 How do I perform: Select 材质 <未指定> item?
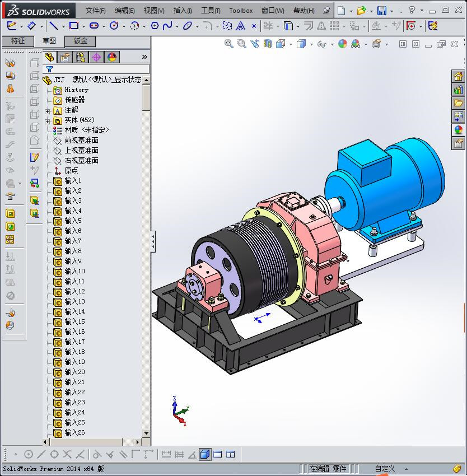pyautogui.click(x=87, y=130)
